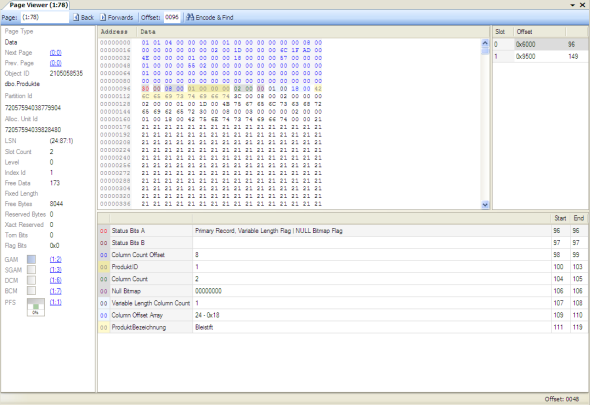Select the ProduktBezeichnung row
590x405 pixels.
(x=343, y=327)
